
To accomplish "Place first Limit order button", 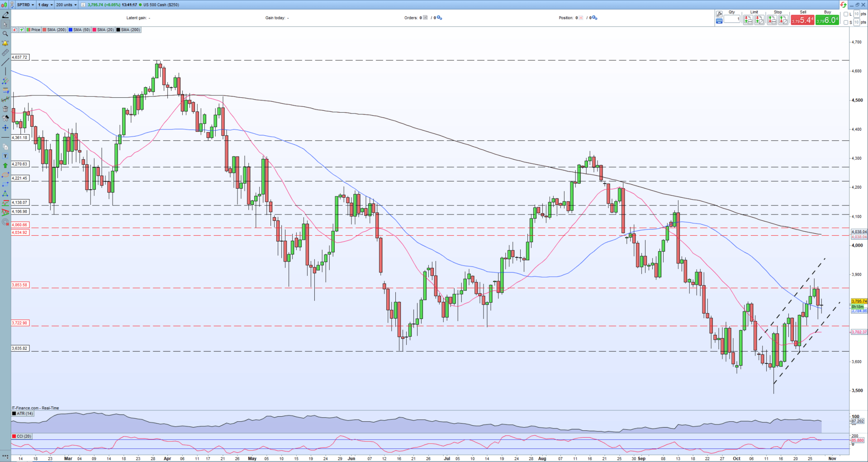I will point(748,20).
